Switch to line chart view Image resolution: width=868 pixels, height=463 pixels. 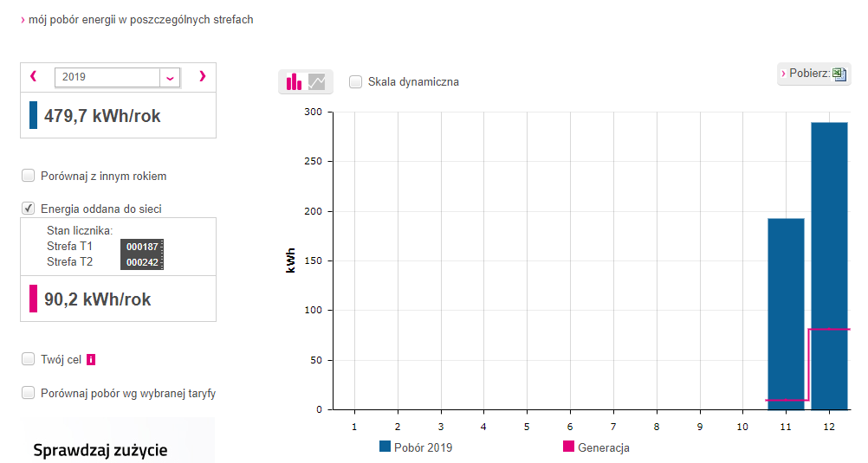[x=317, y=82]
